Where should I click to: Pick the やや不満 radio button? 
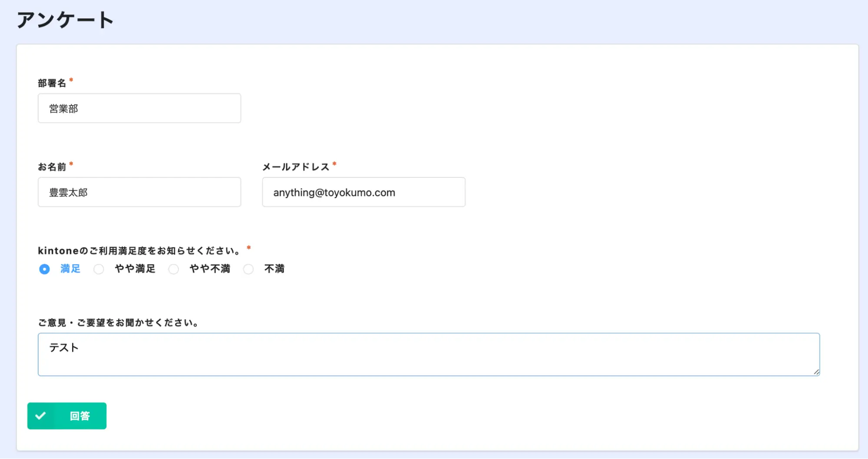pyautogui.click(x=174, y=269)
